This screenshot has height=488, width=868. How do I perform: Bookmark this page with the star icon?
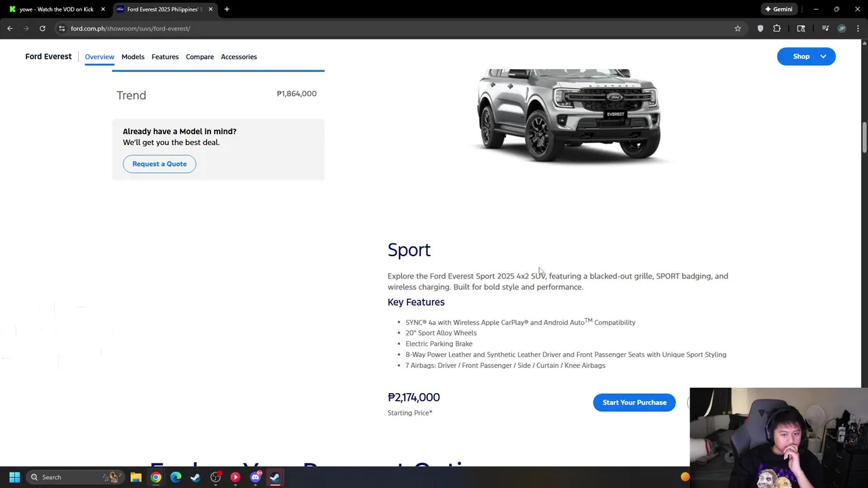pyautogui.click(x=738, y=28)
